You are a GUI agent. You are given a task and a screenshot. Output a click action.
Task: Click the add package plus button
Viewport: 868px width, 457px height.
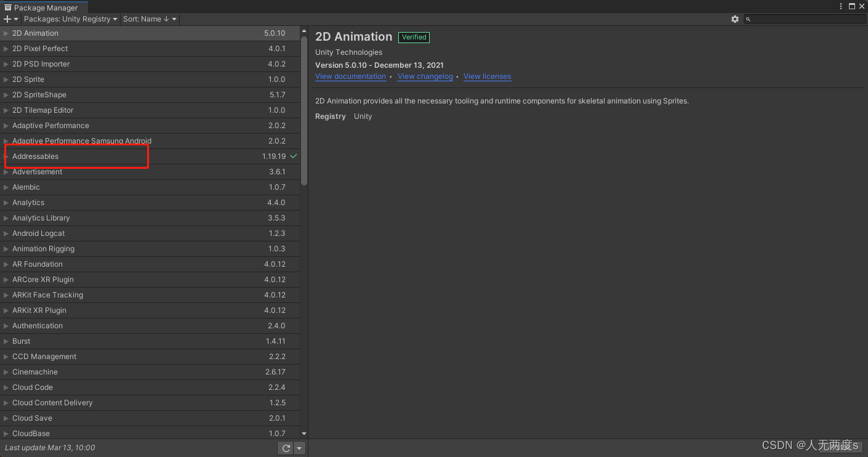(10, 19)
